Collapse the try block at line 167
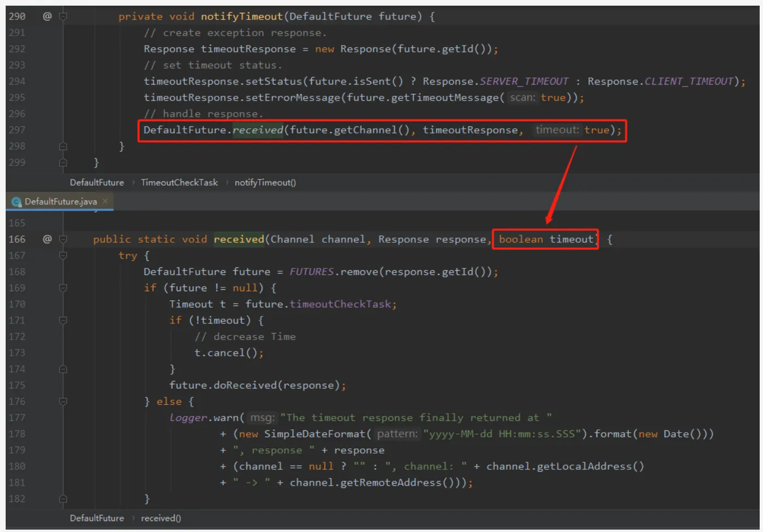The width and height of the screenshot is (763, 532). pyautogui.click(x=63, y=256)
